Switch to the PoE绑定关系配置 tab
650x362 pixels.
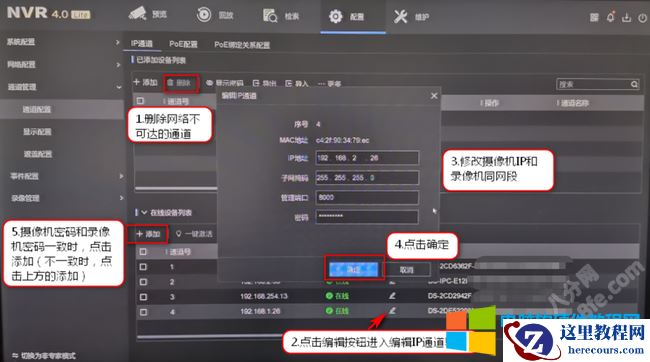coord(242,44)
